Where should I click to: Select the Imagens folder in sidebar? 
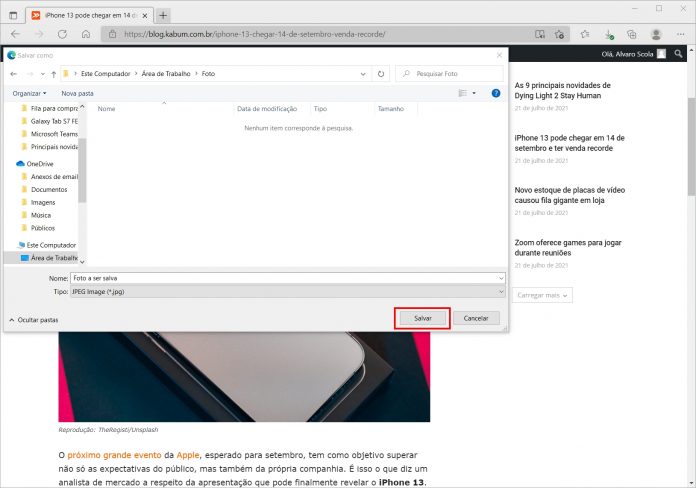point(43,202)
